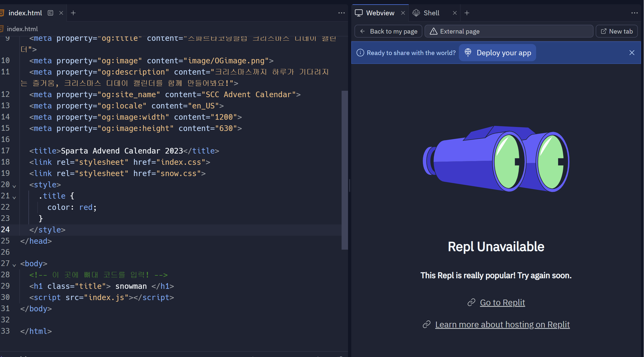Image resolution: width=644 pixels, height=357 pixels.
Task: Open Learn more about hosting on Replit link
Action: coord(502,325)
